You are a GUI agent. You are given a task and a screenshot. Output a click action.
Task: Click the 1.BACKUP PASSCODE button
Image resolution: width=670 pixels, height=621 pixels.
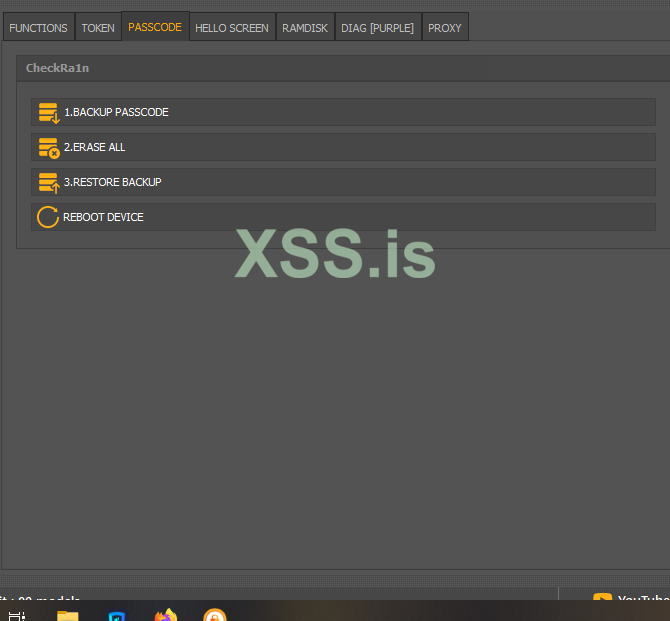point(343,112)
